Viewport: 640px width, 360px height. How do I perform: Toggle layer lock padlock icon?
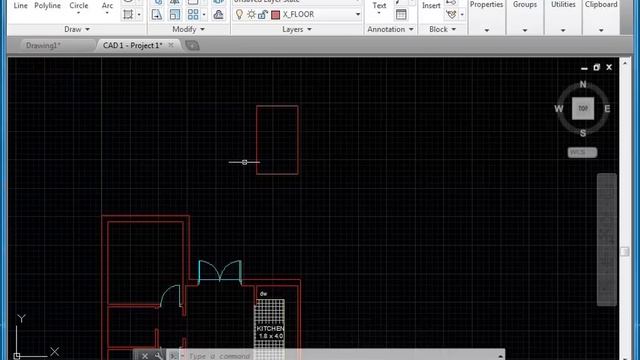click(262, 15)
